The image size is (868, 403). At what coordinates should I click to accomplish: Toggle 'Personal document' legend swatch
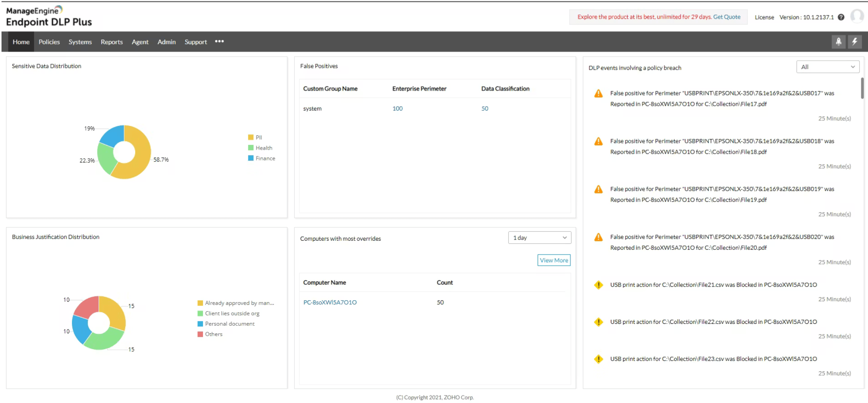click(200, 323)
